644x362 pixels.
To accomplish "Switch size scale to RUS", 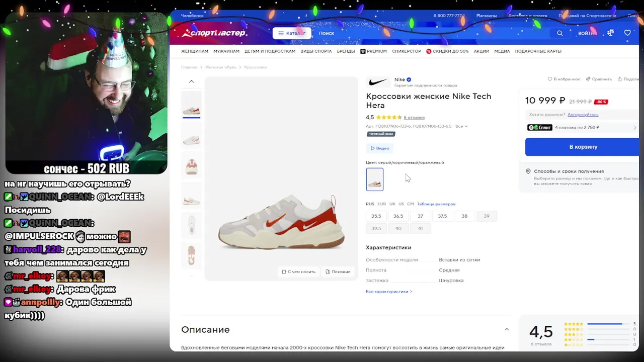I will [x=370, y=204].
